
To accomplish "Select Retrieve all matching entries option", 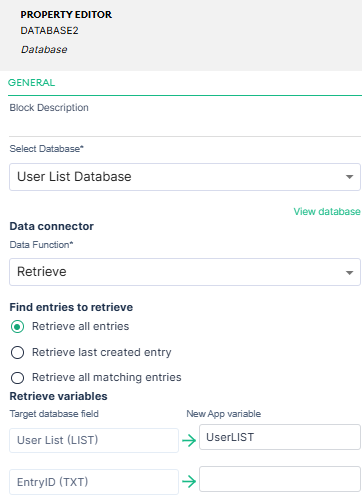I will [17, 378].
